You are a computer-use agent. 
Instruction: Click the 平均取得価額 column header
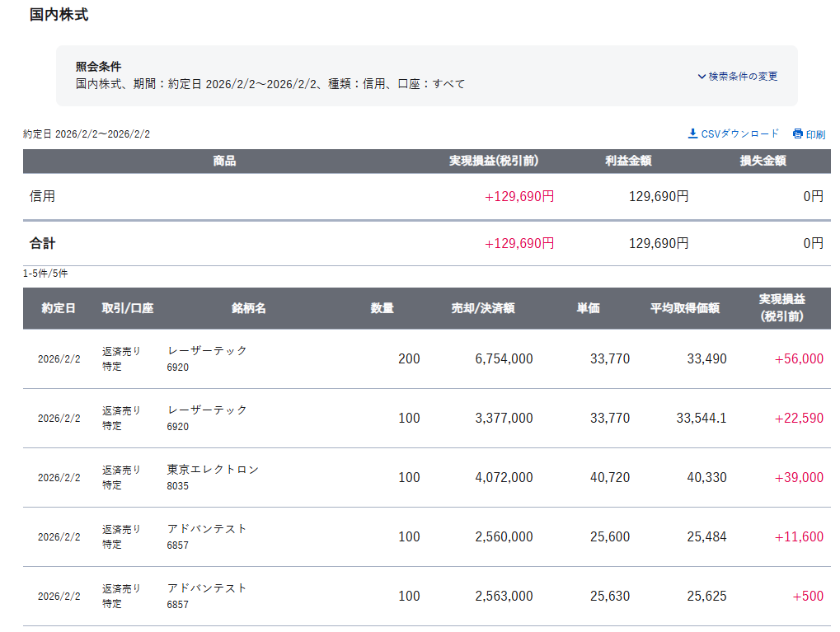pyautogui.click(x=684, y=308)
